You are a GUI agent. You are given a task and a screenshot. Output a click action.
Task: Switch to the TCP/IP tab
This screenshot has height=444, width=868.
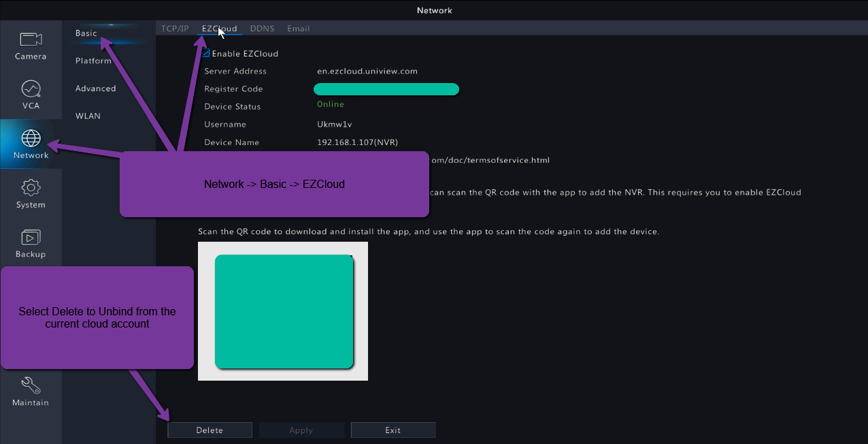[x=175, y=29]
